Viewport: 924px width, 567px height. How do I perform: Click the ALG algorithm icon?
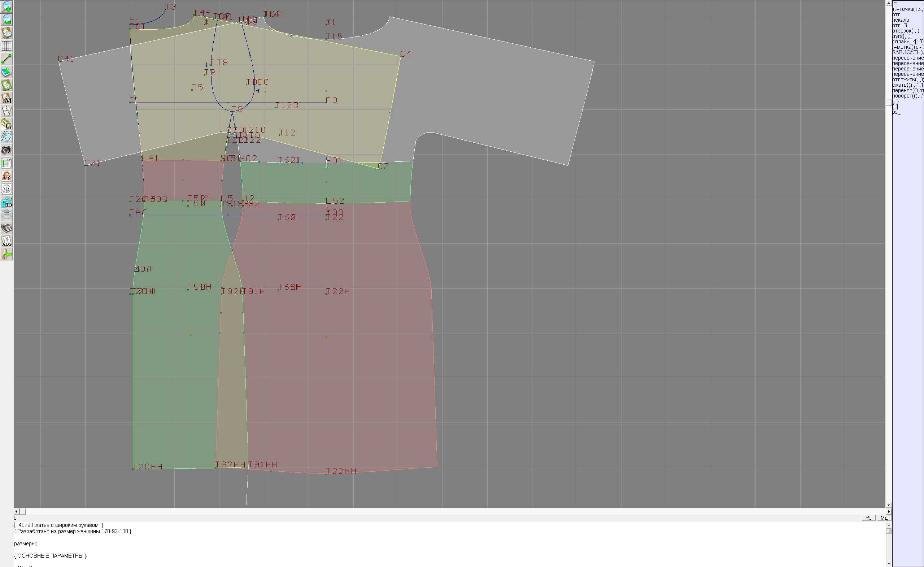pos(6,241)
